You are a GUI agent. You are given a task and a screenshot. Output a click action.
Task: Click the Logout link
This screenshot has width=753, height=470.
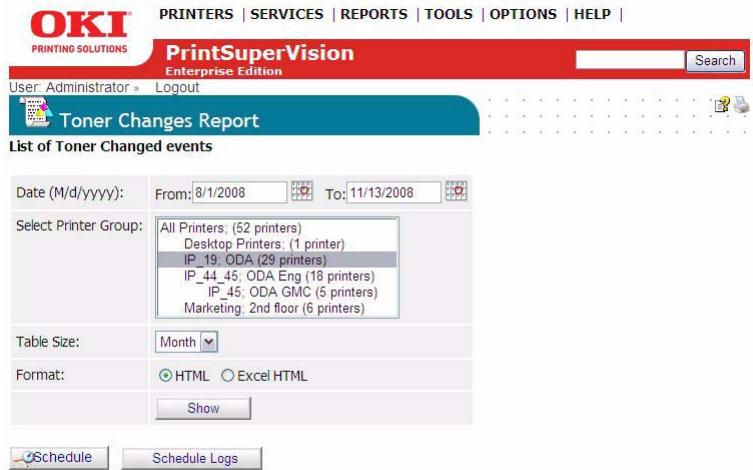click(177, 87)
